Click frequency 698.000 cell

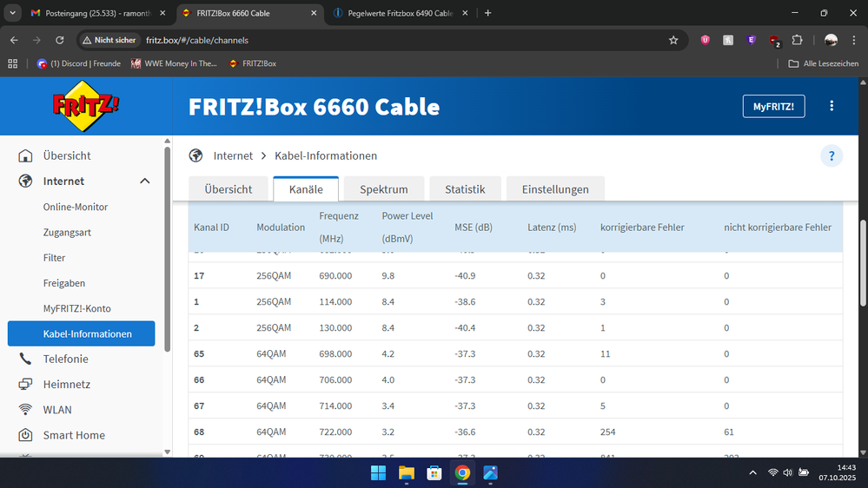(335, 353)
